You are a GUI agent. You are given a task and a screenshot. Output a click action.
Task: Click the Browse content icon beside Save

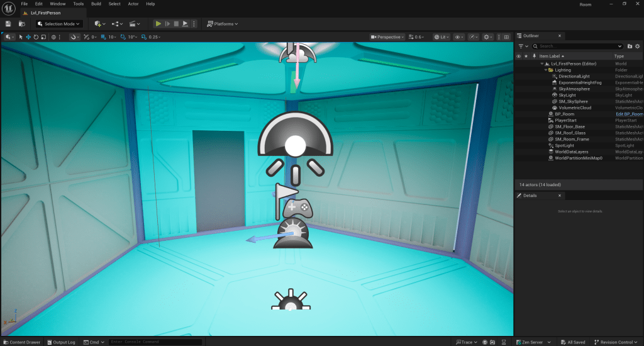(22, 24)
